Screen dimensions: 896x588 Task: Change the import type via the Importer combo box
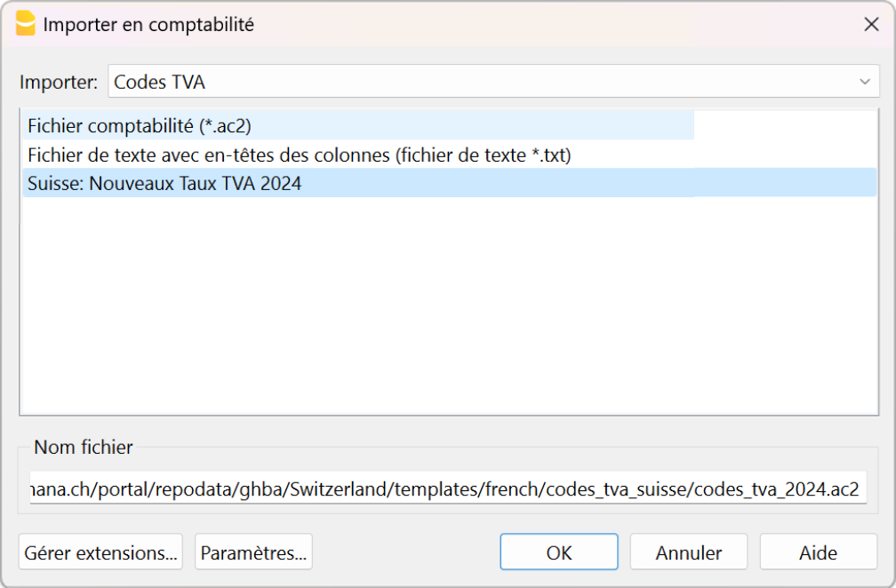click(x=489, y=81)
